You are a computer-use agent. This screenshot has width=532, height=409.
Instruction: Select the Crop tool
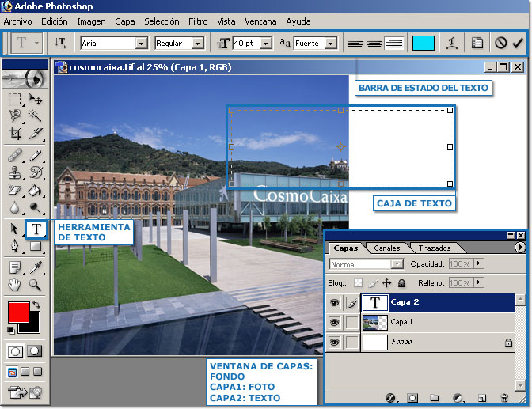(15, 134)
